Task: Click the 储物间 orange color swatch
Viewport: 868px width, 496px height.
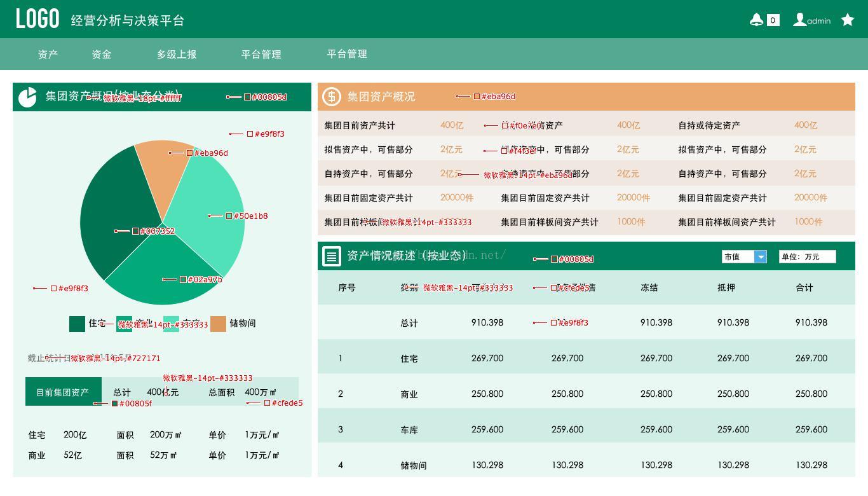Action: pos(219,324)
